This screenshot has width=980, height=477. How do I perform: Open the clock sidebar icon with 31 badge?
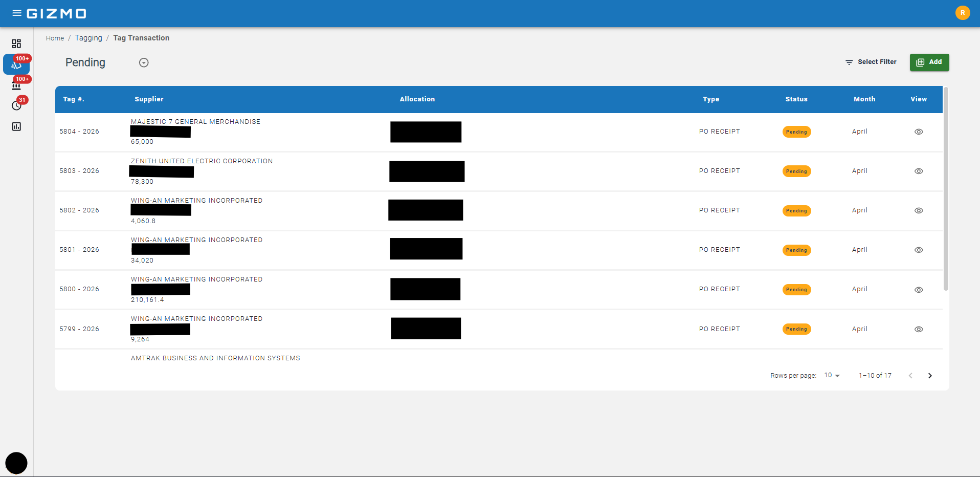tap(16, 105)
